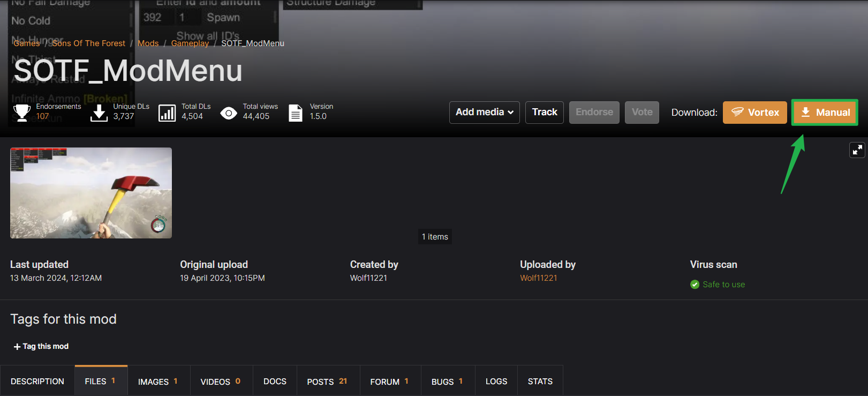Start a Manual download
The height and width of the screenshot is (396, 868).
coord(825,113)
